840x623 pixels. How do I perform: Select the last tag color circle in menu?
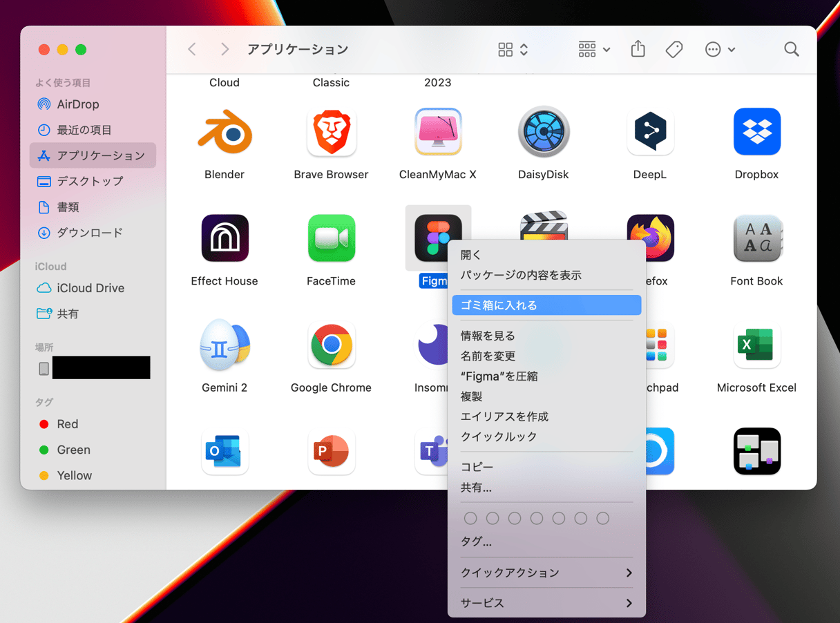pyautogui.click(x=603, y=518)
